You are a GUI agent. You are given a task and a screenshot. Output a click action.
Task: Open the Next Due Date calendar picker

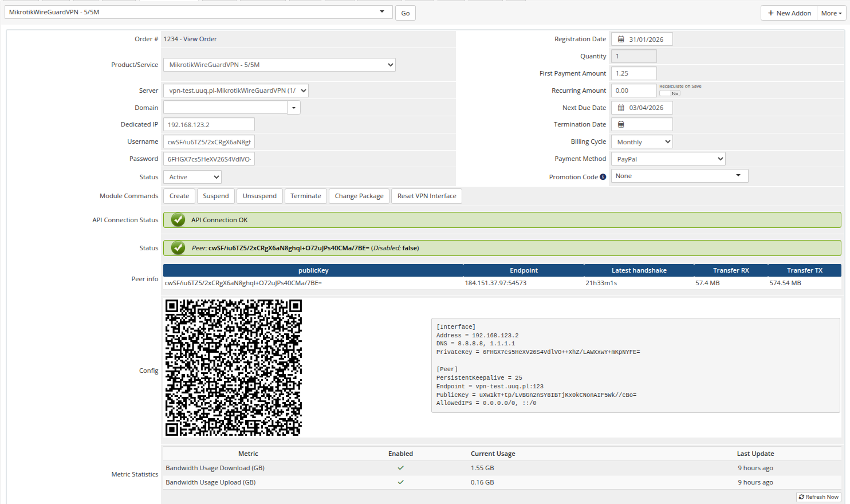point(621,107)
